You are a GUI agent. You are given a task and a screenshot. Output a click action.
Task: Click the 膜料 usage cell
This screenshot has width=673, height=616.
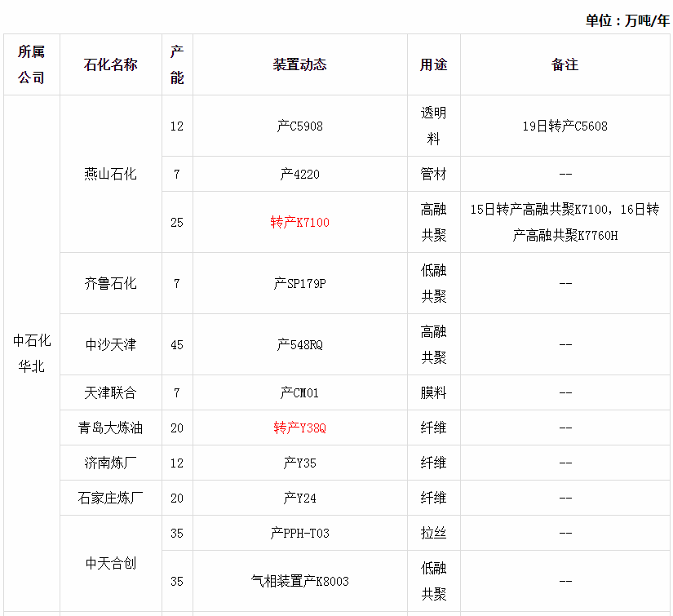click(433, 392)
